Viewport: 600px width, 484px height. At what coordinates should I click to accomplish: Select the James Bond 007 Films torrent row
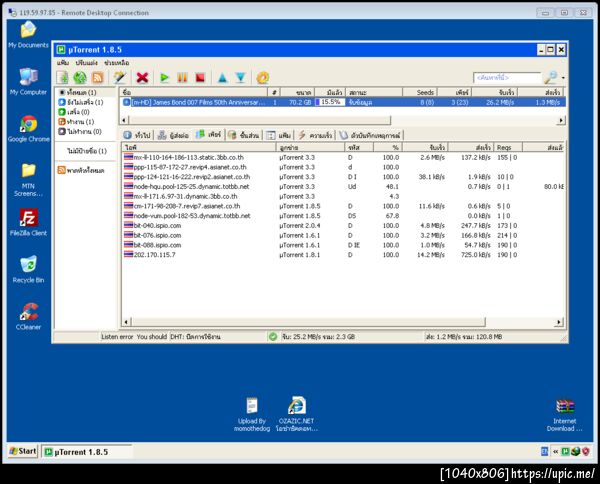pyautogui.click(x=342, y=102)
